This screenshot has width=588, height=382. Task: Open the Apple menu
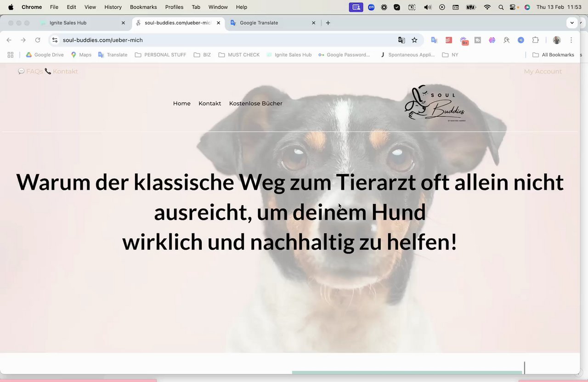(11, 7)
